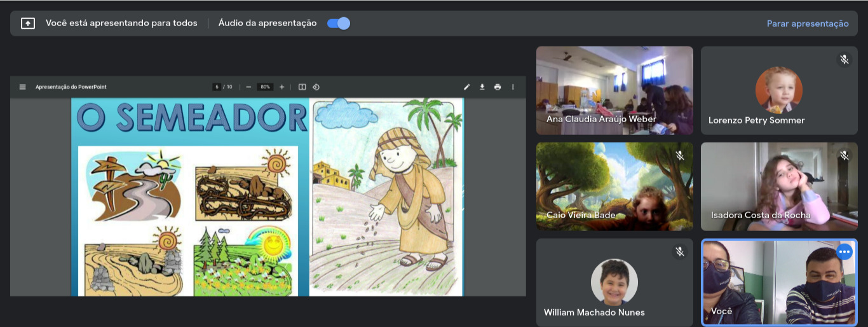Click Isadora Costa da Rocha's muted mic icon

(x=844, y=155)
